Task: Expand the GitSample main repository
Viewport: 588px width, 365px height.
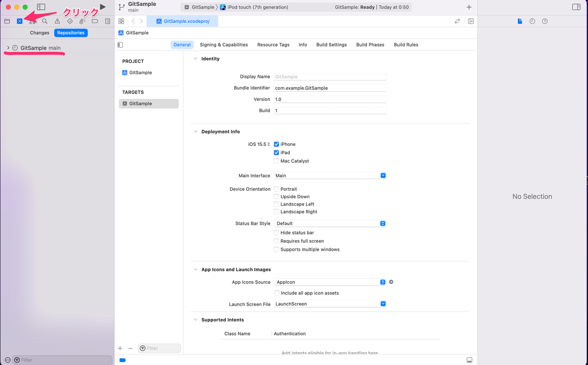Action: [x=8, y=48]
